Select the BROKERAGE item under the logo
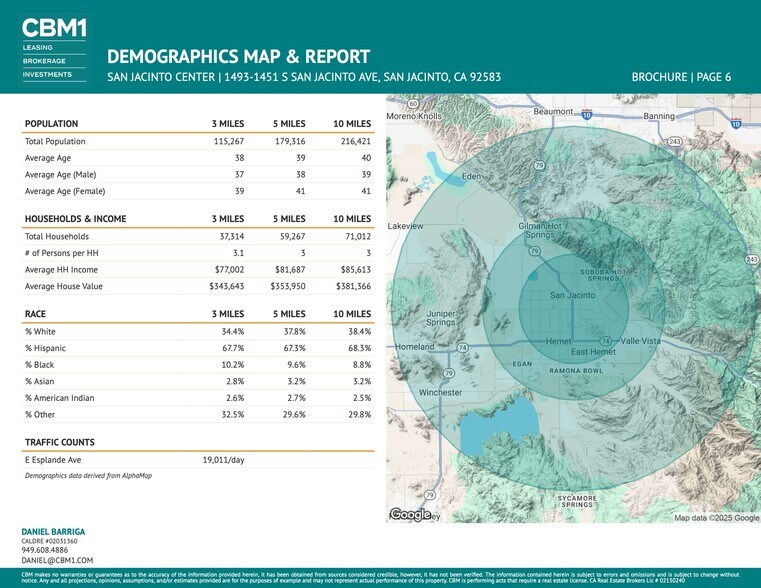The height and width of the screenshot is (588, 761). (44, 61)
